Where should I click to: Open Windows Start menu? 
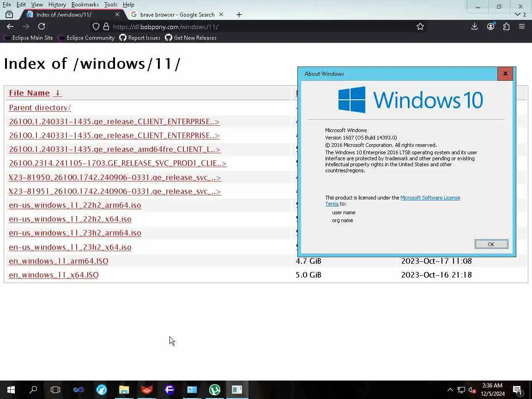tap(11, 389)
